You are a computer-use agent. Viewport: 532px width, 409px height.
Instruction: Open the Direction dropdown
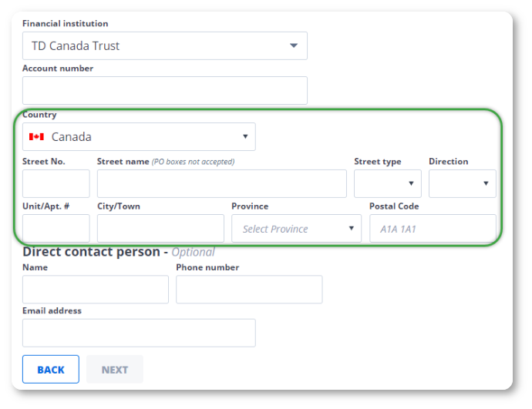[x=462, y=183]
